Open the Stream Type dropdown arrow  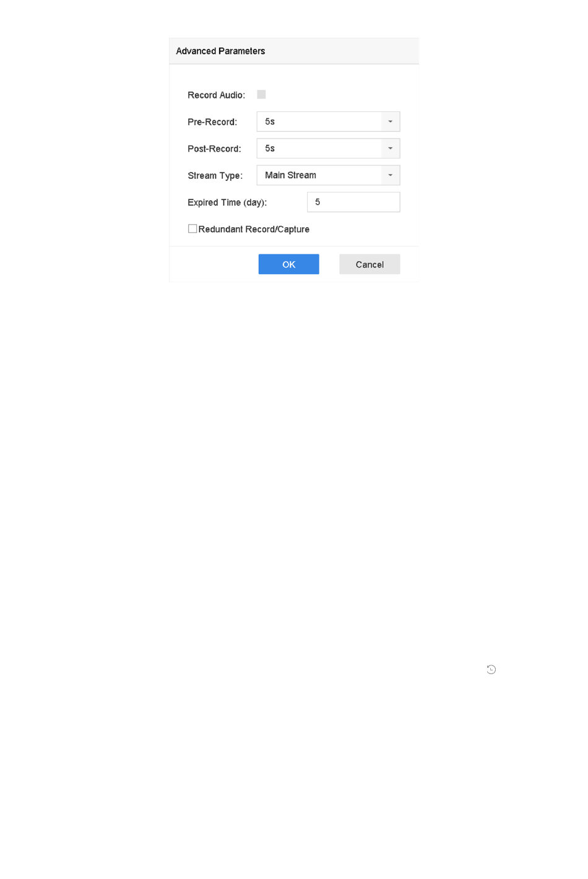coord(391,175)
